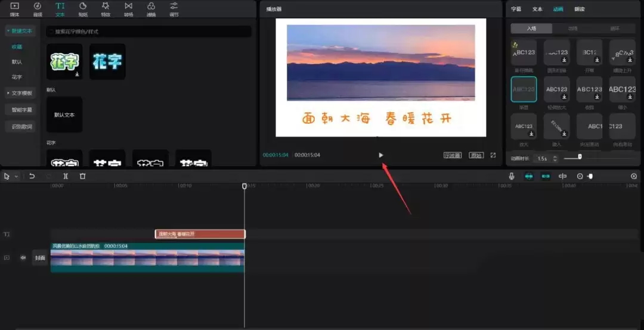Click the play button in the player
This screenshot has width=644, height=330.
tap(380, 155)
